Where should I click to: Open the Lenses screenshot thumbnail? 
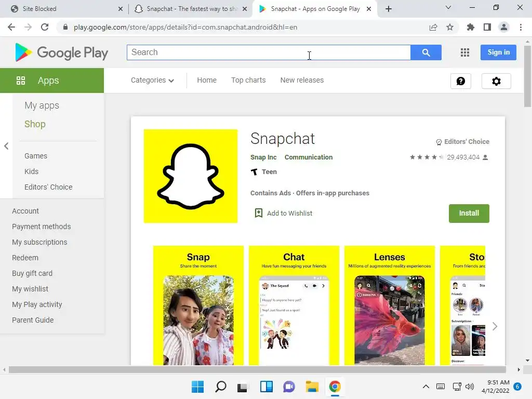point(390,305)
